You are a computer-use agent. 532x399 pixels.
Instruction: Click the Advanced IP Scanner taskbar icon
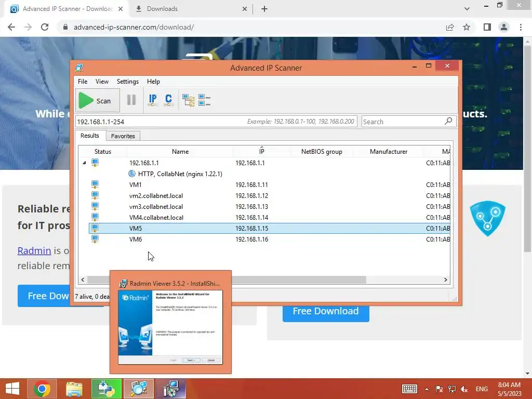click(138, 389)
